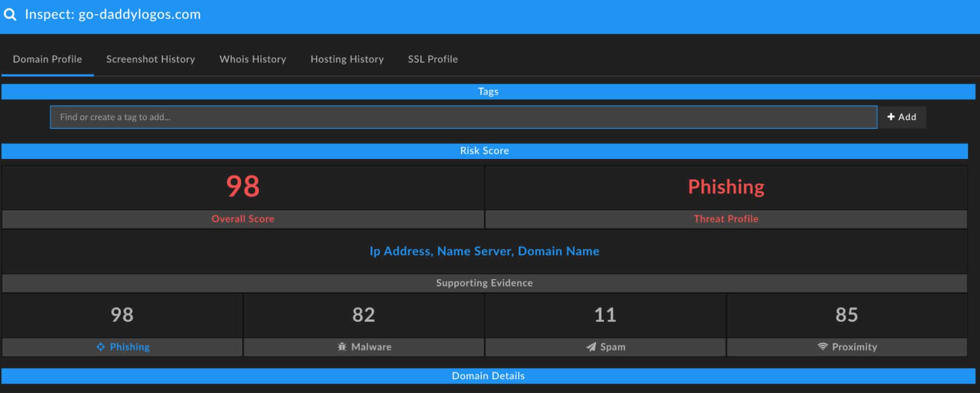
Task: Click the Malware score label
Action: point(371,347)
